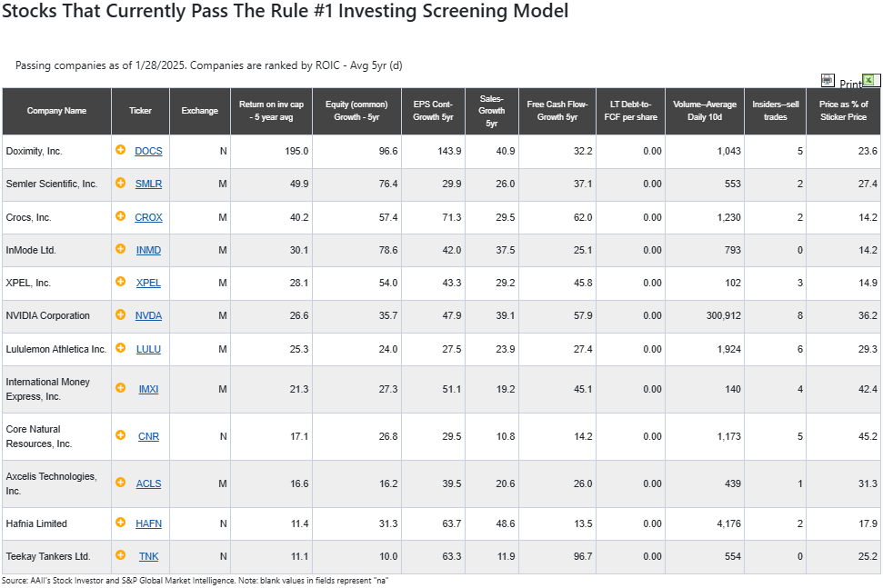Viewport: 883px width, 588px height.
Task: Export the table via the Excel icon
Action: pyautogui.click(x=869, y=81)
